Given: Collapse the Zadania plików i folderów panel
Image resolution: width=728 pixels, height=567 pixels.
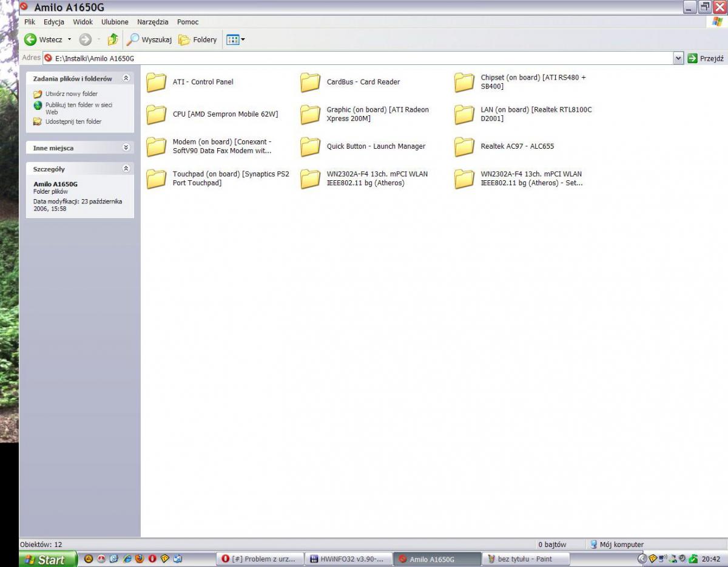Looking at the screenshot, I should [126, 78].
